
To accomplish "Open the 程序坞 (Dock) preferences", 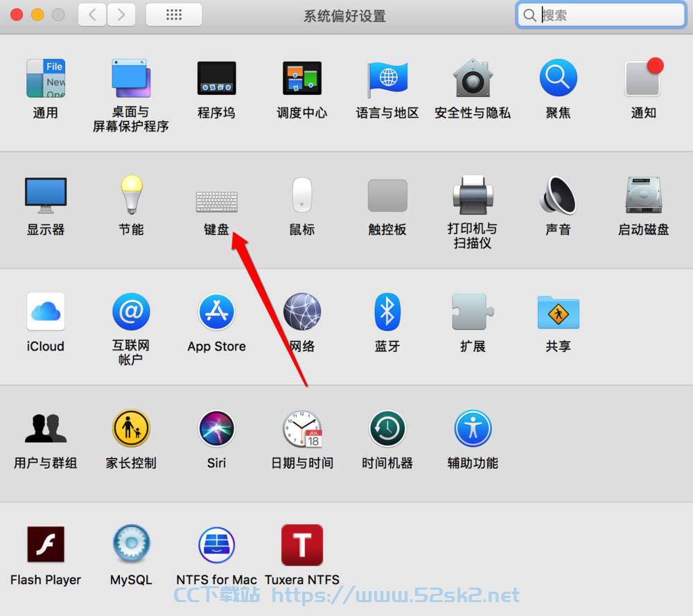I will tap(216, 78).
